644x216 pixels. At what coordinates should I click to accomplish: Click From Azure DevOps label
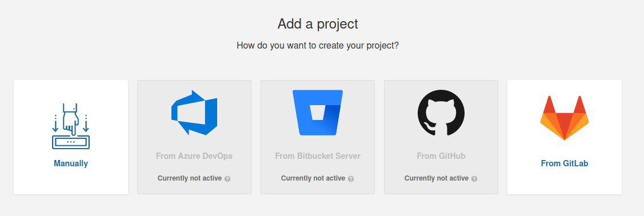pyautogui.click(x=194, y=156)
